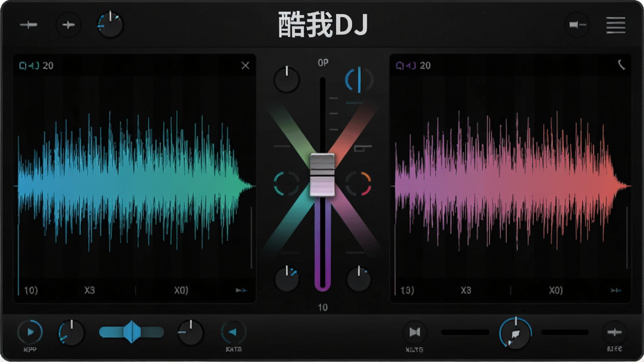Viewport: 644px width, 362px height.
Task: Click the left deck's skip arrow in the bottom corner
Action: pos(241,290)
